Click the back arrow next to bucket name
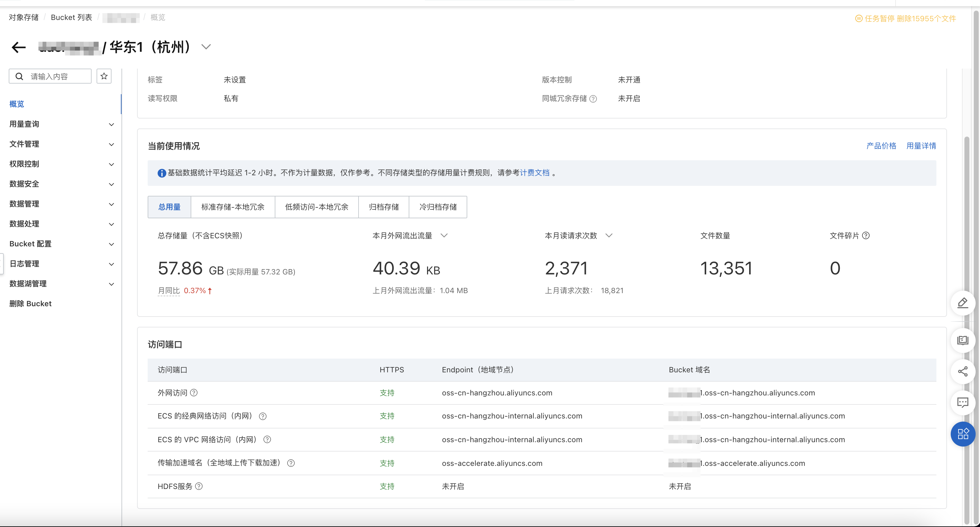Image resolution: width=980 pixels, height=527 pixels. coord(18,47)
